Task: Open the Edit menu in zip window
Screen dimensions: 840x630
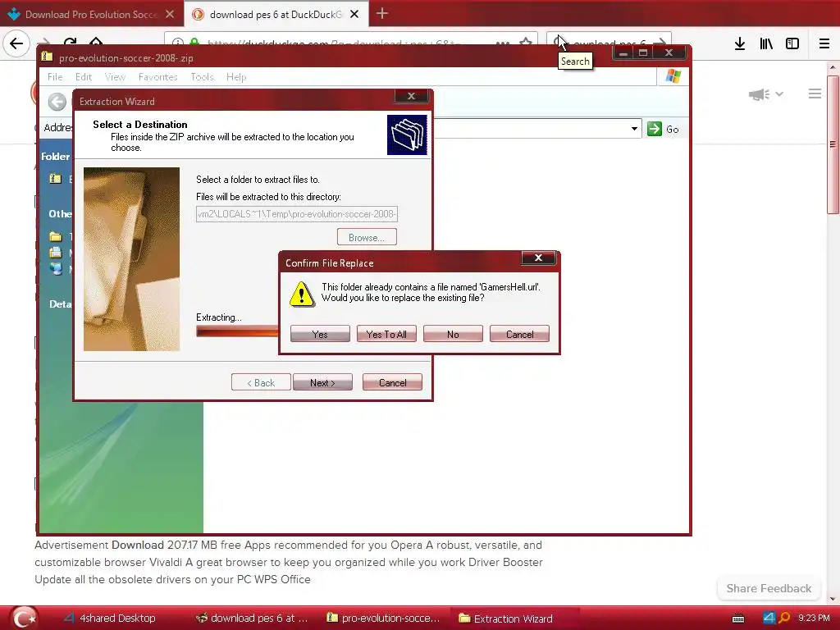Action: (x=83, y=77)
